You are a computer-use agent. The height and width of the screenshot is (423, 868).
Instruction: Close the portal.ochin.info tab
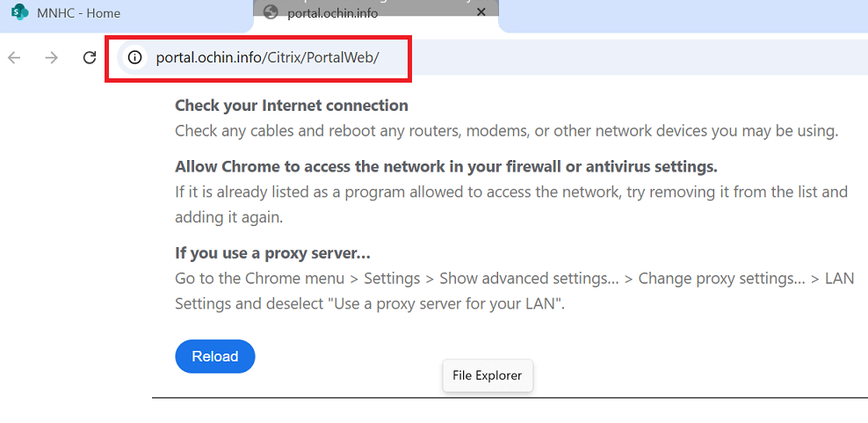[481, 12]
